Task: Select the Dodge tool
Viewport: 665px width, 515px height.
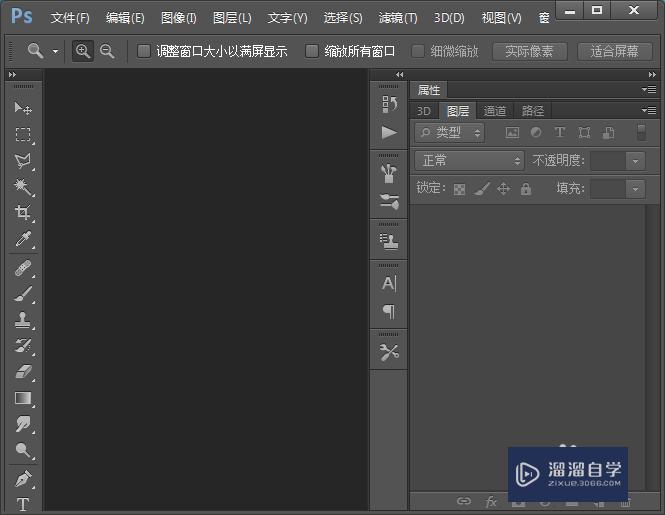Action: tap(23, 450)
